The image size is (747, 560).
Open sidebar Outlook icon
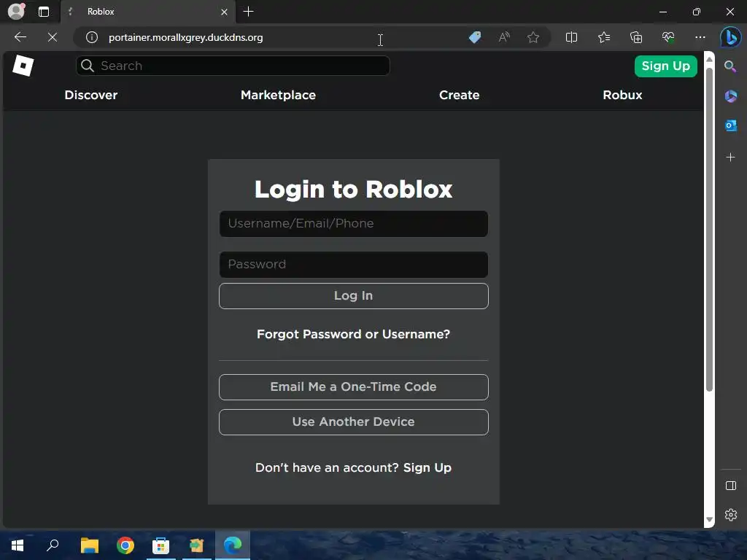coord(730,125)
